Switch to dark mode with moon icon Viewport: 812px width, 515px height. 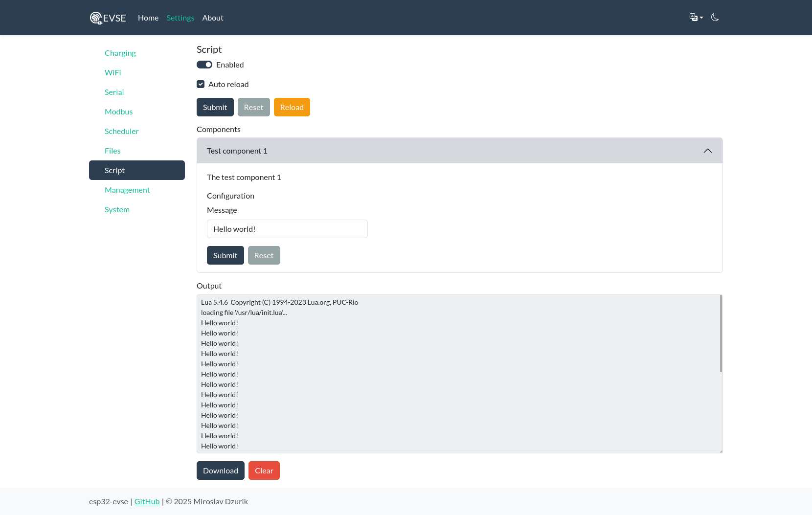[x=715, y=18]
